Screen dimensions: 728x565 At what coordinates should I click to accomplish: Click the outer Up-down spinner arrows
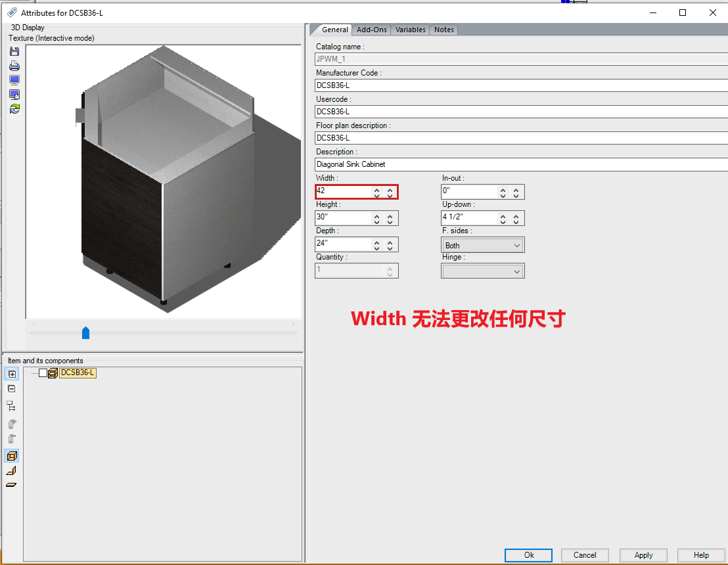(x=516, y=219)
